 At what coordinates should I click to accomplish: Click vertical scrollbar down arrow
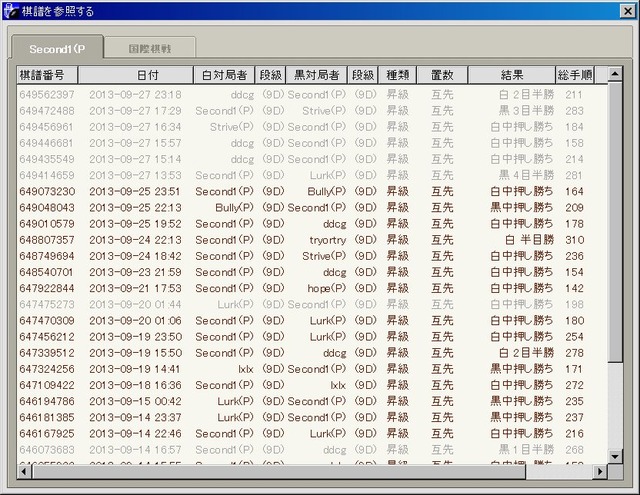point(615,456)
